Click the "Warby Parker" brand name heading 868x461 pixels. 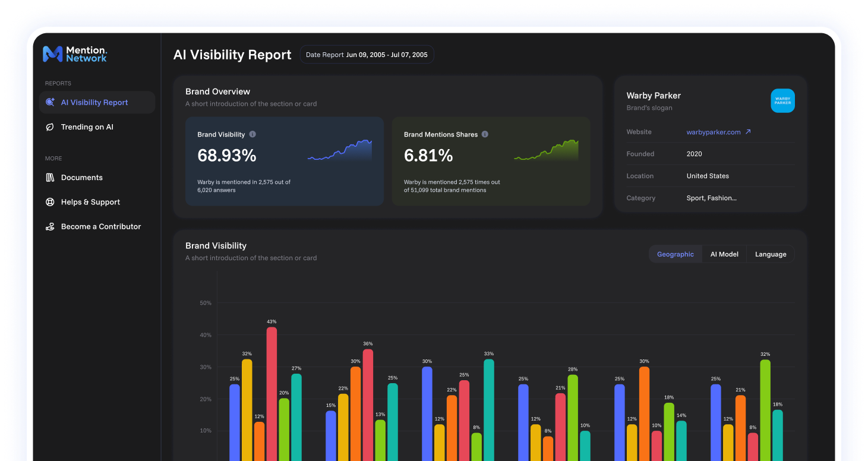pos(654,96)
